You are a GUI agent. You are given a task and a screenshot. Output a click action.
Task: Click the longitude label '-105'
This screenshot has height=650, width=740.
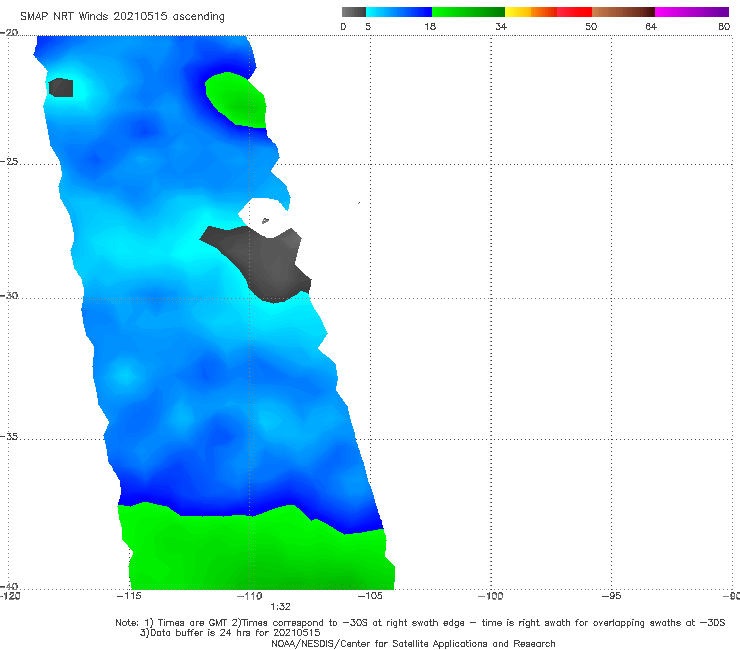pyautogui.click(x=370, y=596)
